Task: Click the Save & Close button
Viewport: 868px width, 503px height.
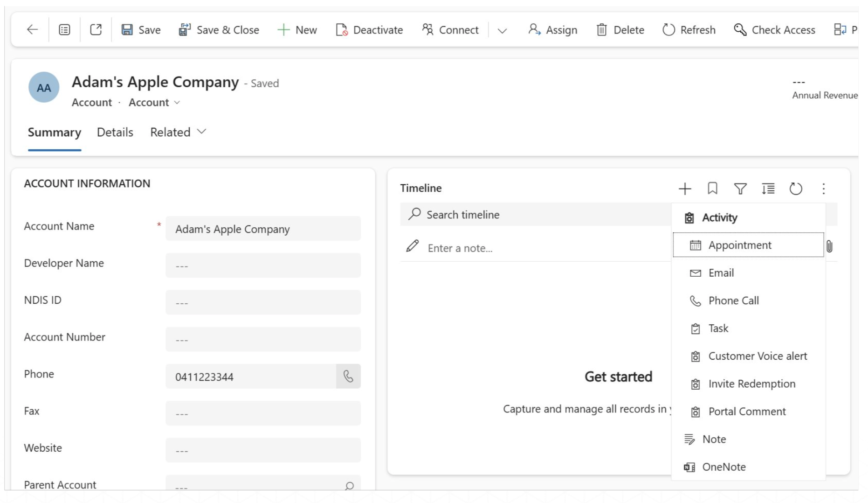Action: click(x=219, y=30)
